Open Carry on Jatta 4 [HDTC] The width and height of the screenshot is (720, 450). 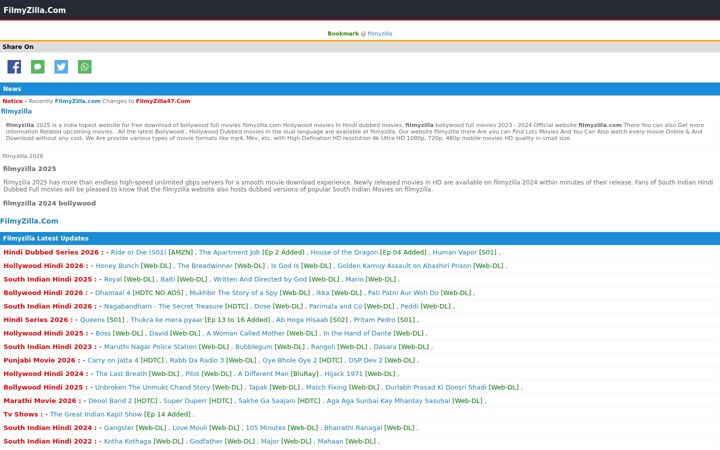(125, 360)
